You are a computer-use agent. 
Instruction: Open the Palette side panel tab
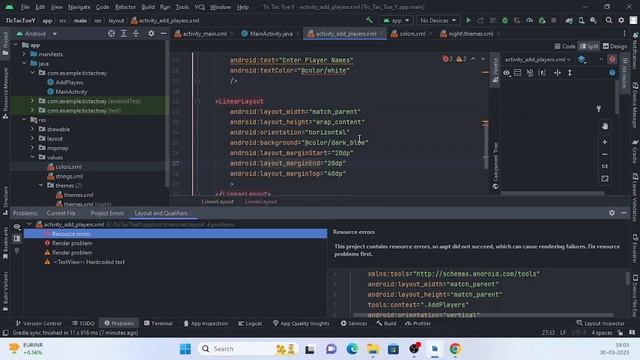(495, 69)
